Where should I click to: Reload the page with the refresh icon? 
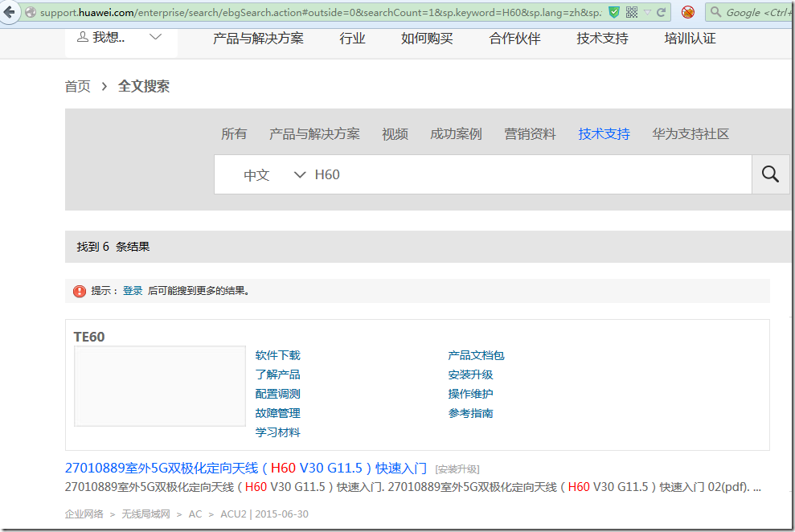[661, 12]
